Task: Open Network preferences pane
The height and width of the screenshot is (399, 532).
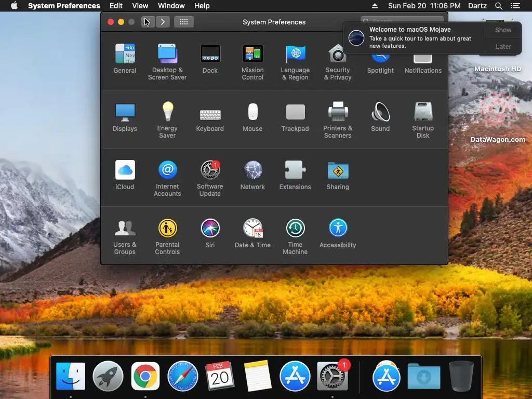Action: tap(252, 175)
